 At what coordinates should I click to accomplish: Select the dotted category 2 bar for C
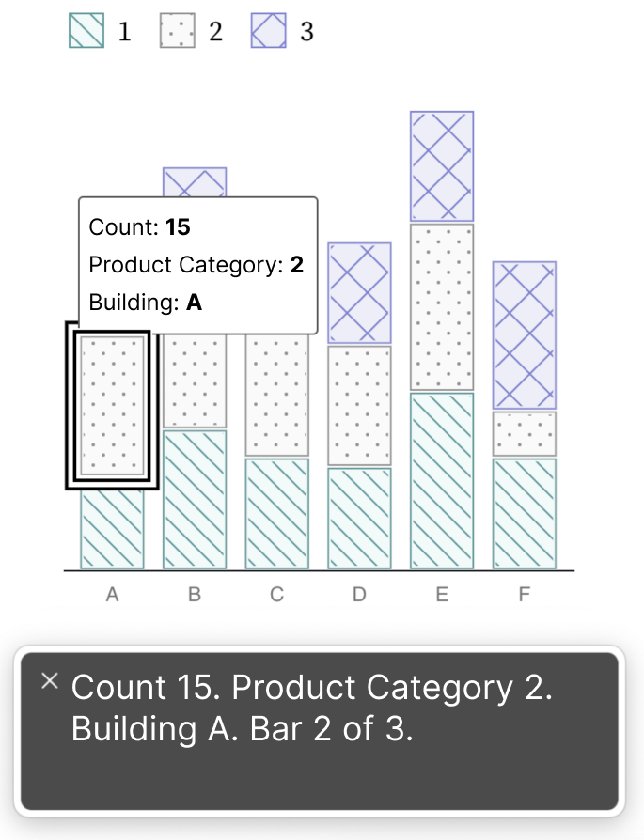[x=277, y=395]
